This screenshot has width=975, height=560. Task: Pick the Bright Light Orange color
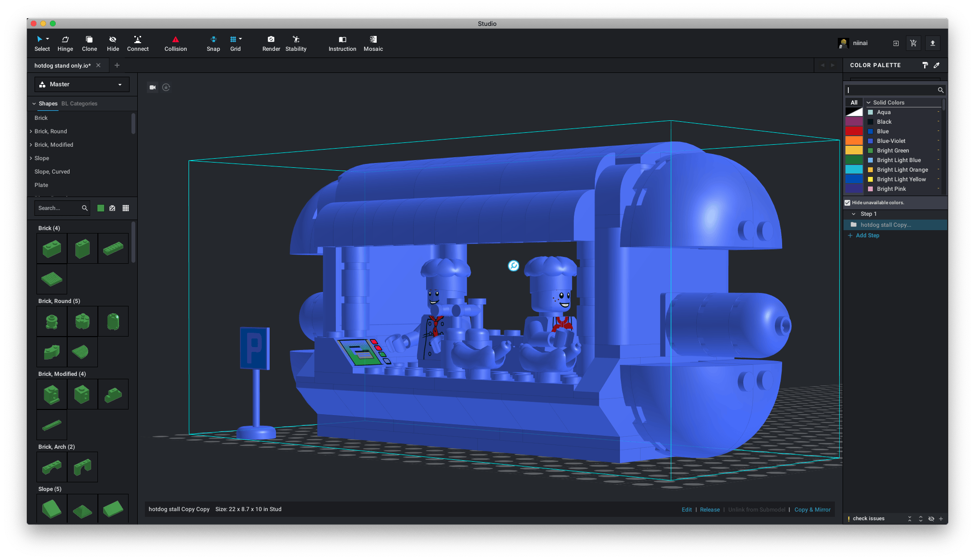[x=902, y=170]
